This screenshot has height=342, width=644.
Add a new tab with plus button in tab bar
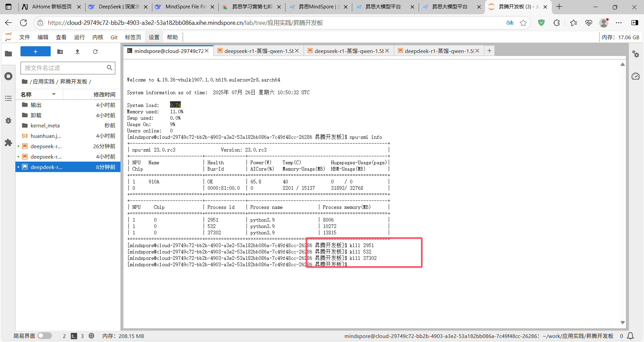(489, 51)
